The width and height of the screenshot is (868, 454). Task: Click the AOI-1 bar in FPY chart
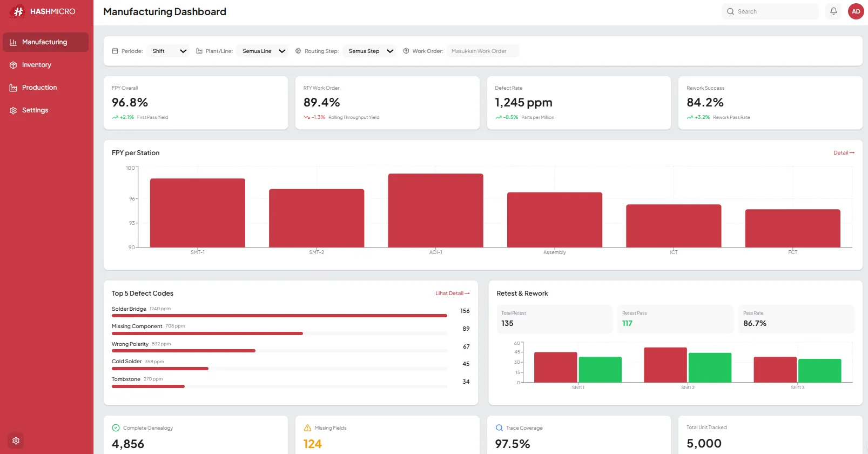coord(435,211)
